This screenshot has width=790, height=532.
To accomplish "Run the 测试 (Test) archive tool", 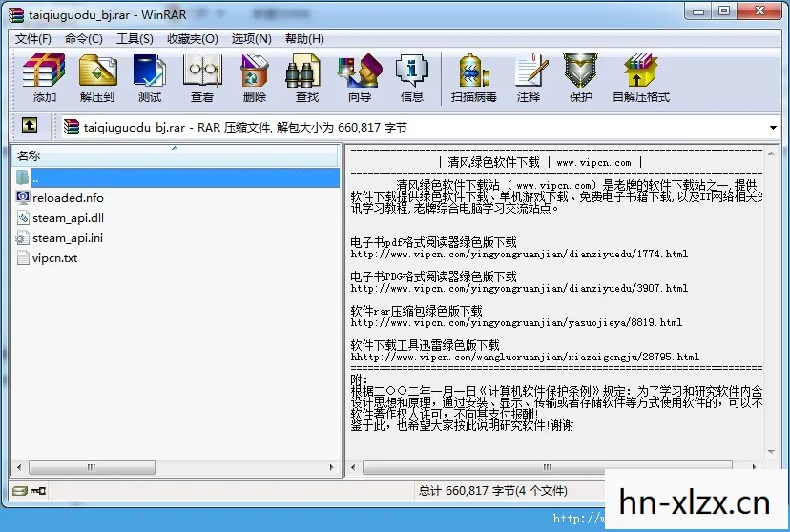I will click(x=150, y=78).
